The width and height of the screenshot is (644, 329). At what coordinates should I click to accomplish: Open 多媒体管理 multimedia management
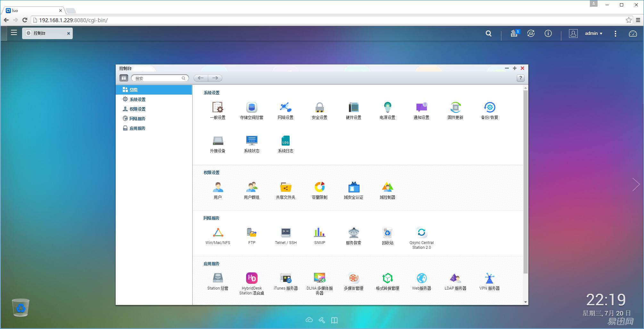354,282
